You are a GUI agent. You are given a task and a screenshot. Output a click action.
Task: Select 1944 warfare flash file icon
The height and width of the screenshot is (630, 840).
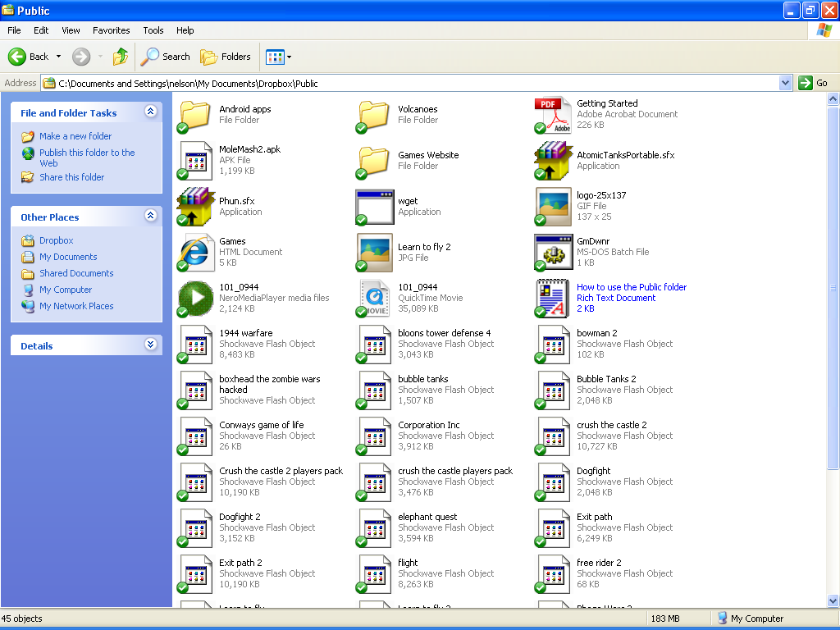point(195,345)
